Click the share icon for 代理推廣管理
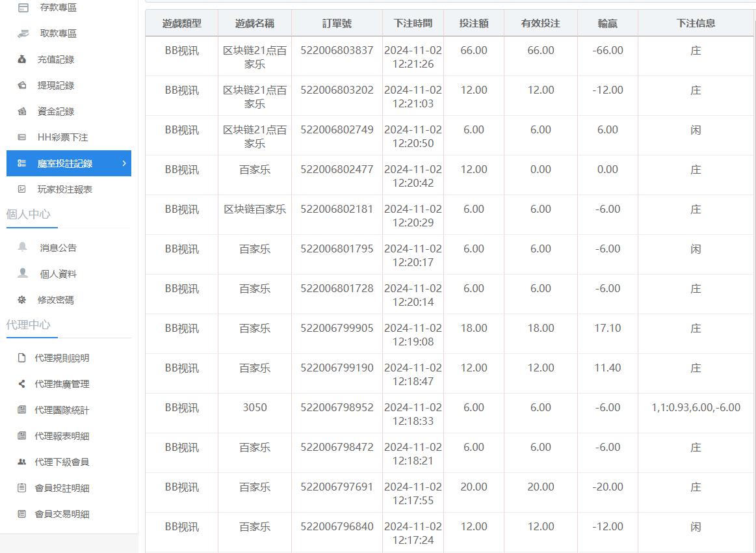This screenshot has width=756, height=553. click(22, 384)
